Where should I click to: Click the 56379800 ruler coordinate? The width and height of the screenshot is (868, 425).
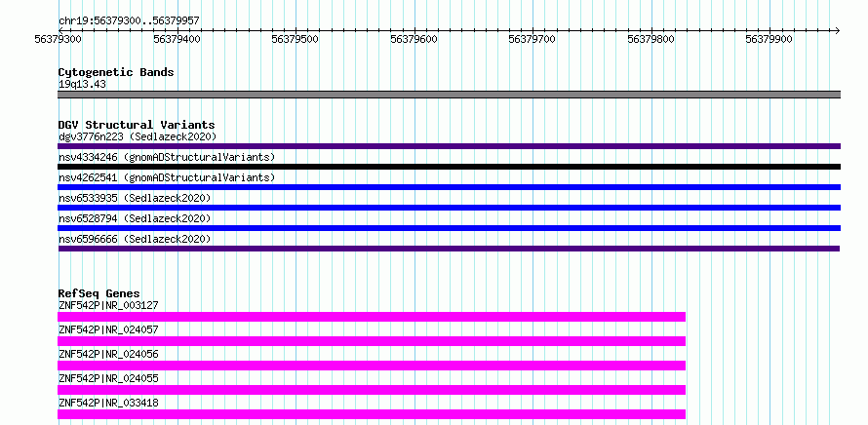[x=651, y=39]
